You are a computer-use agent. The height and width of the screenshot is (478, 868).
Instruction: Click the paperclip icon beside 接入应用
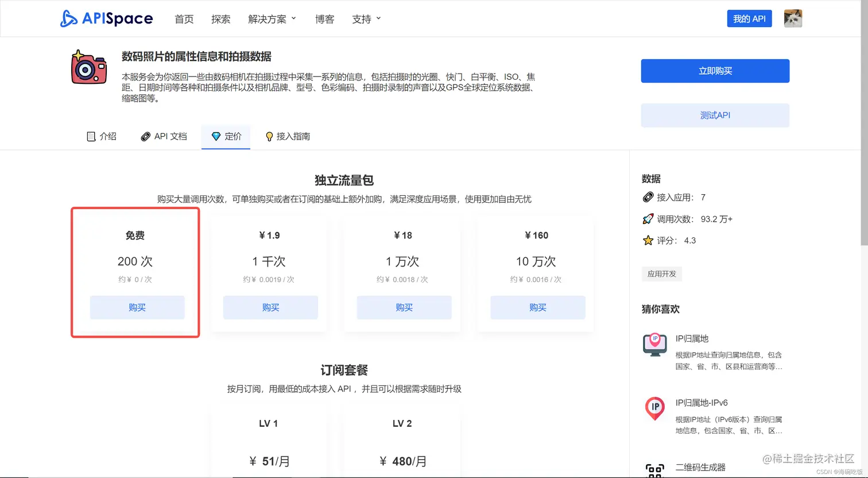pos(647,197)
